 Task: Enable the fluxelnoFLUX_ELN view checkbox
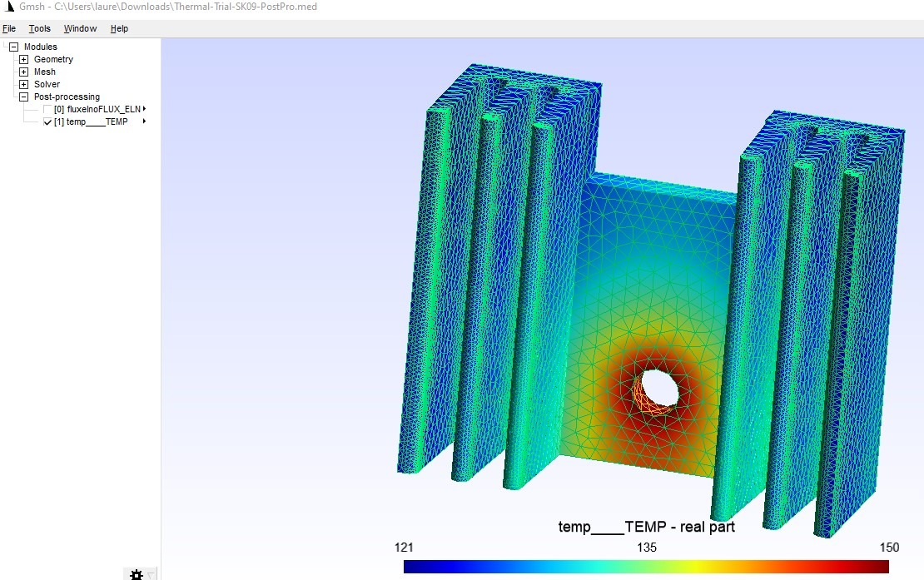[47, 109]
